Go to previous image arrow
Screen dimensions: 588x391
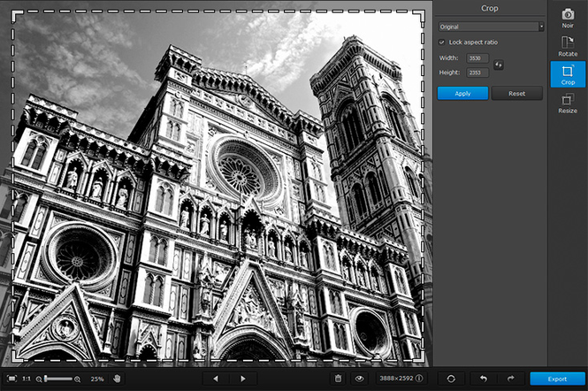coord(216,379)
